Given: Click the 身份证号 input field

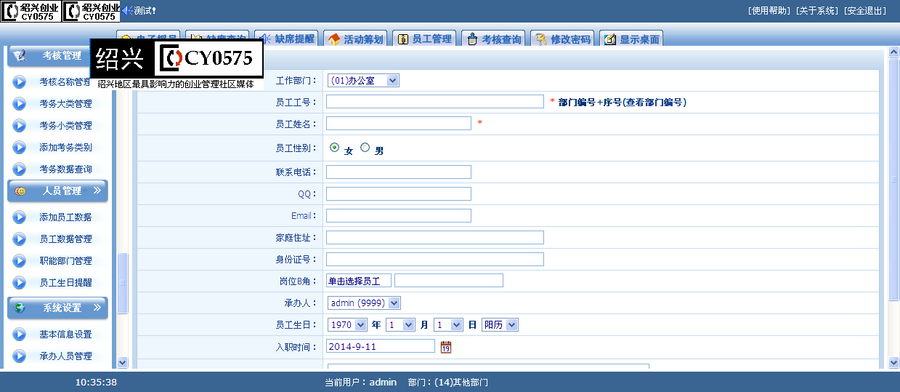Looking at the screenshot, I should click(x=435, y=259).
